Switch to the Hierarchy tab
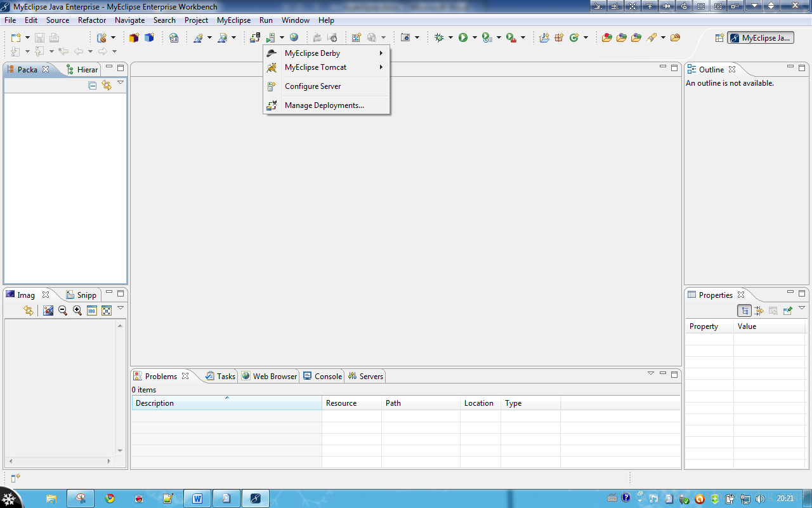The width and height of the screenshot is (812, 508). click(82, 70)
